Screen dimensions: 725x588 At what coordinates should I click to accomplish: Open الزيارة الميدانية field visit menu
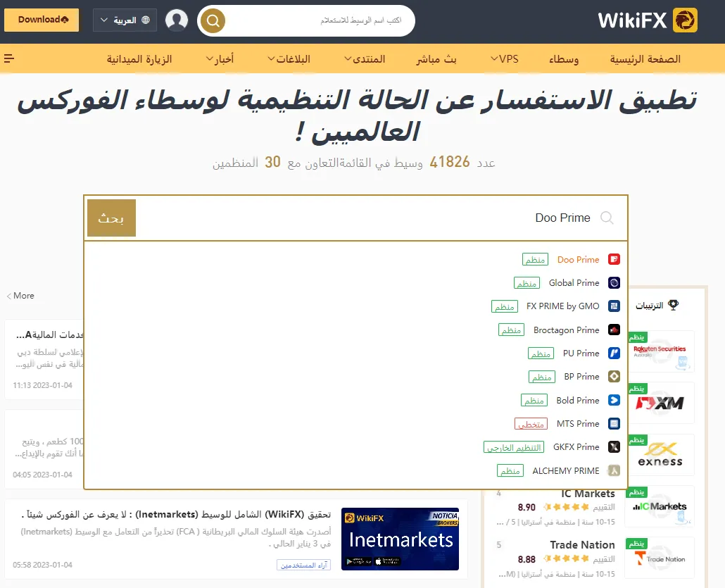(139, 58)
